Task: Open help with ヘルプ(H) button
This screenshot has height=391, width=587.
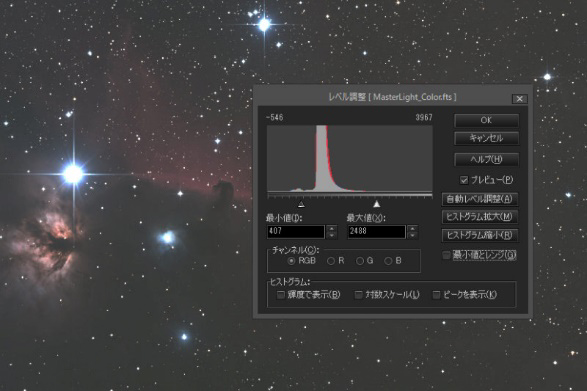Action: coord(486,159)
